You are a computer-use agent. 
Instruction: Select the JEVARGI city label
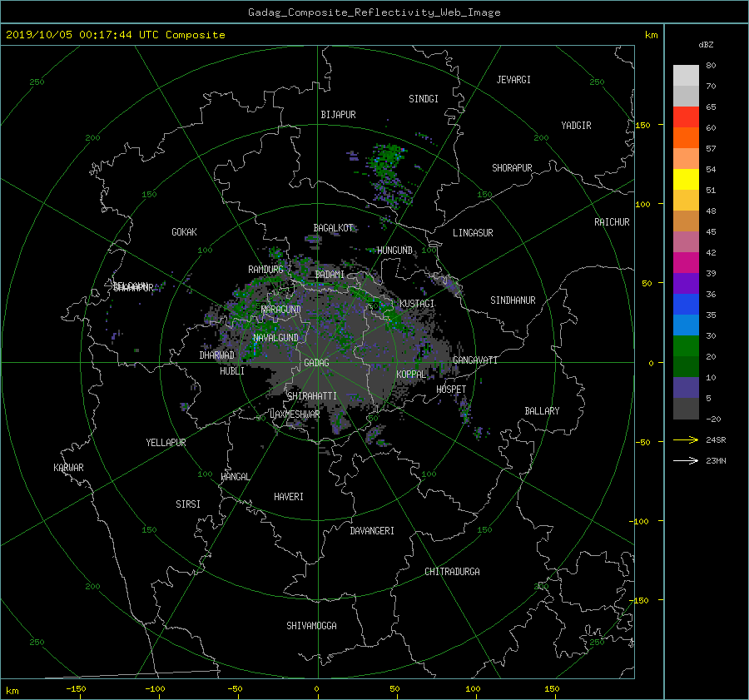click(x=513, y=80)
